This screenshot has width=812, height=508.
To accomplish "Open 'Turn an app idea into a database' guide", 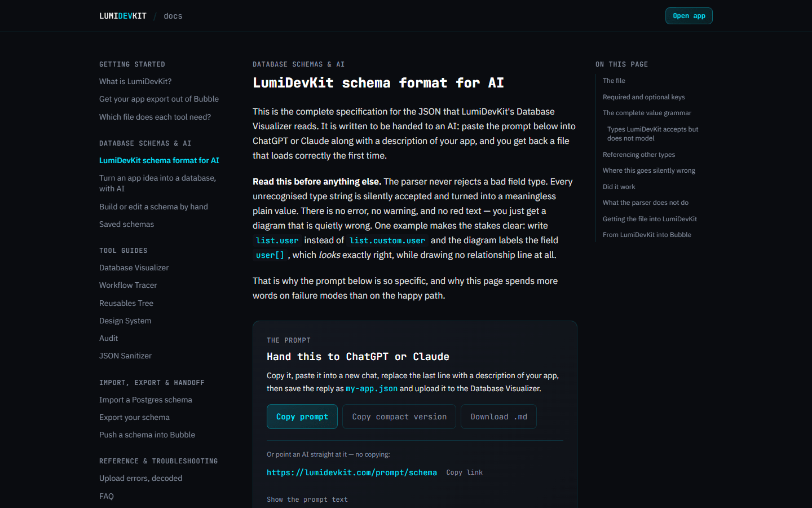I will point(158,183).
